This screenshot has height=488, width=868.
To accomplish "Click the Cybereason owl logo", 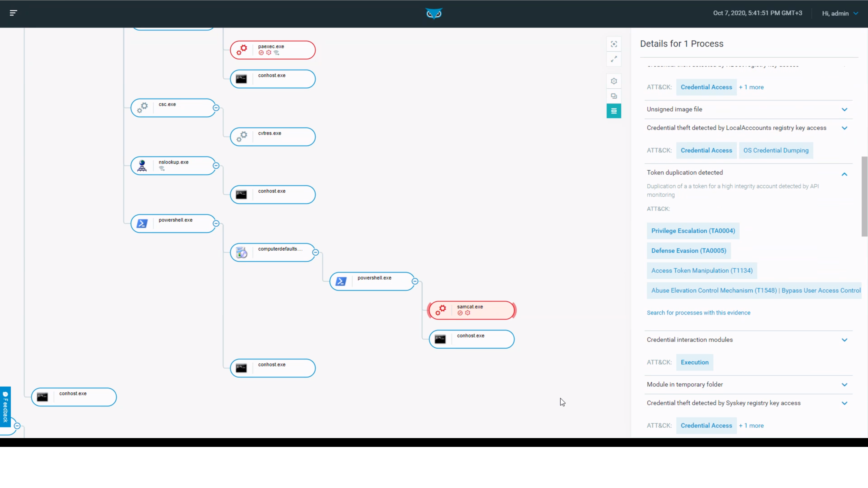I will [434, 14].
